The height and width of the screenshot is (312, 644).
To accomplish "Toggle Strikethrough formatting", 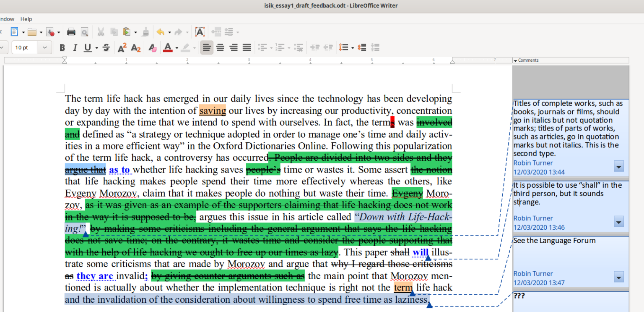I will coord(106,48).
